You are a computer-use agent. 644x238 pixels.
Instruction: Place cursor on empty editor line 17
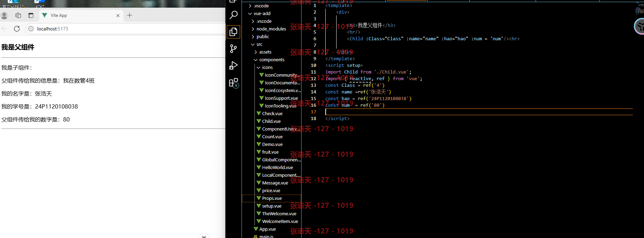coord(479,112)
